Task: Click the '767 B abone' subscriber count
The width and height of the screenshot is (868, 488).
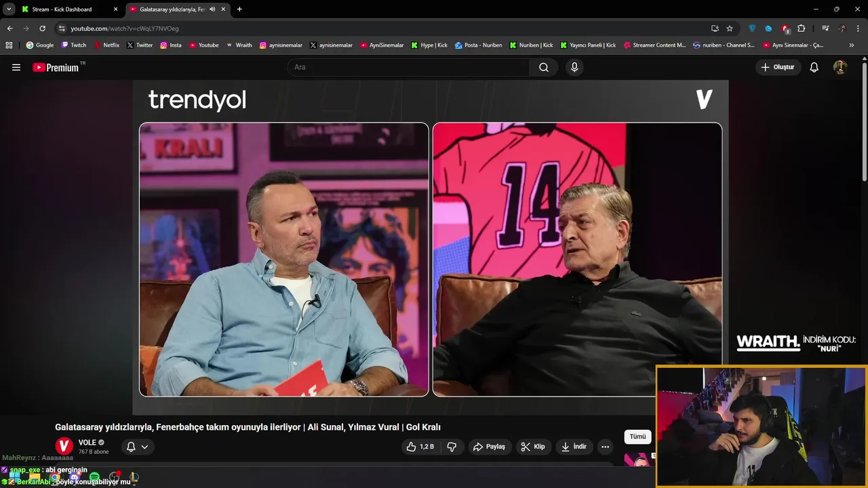Action: coord(94,452)
